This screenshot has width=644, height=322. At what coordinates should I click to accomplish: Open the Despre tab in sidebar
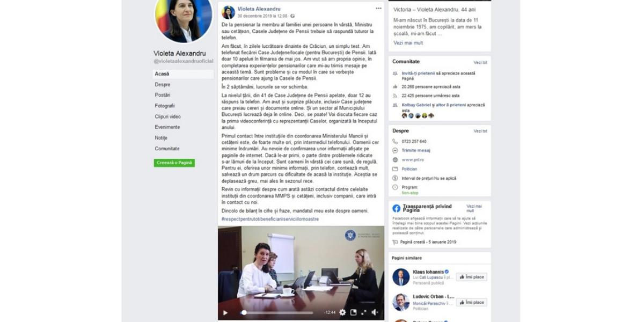point(163,84)
